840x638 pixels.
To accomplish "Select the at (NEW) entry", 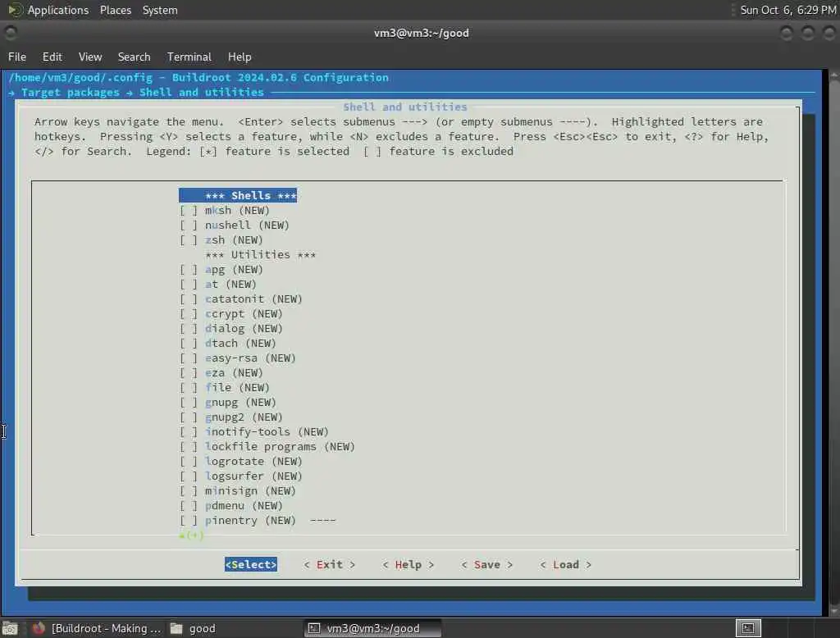I will coord(231,285).
